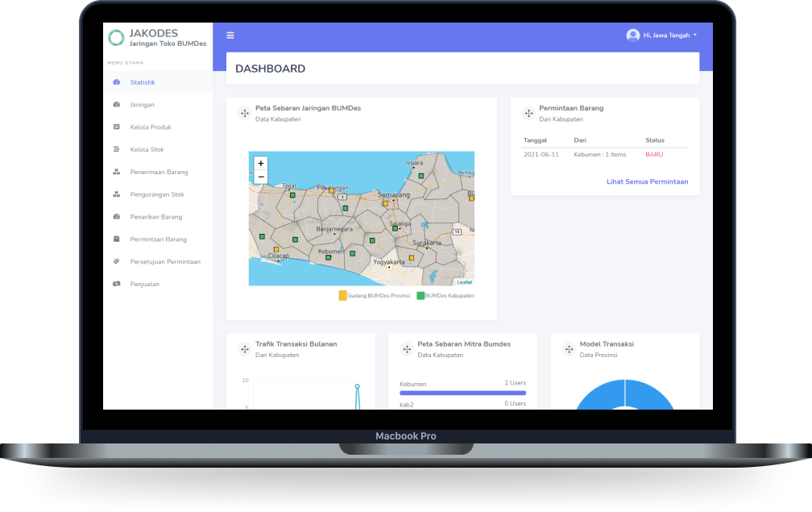The image size is (812, 512).
Task: Click move icon on Trafik Transaksi Bulanan card
Action: [244, 349]
